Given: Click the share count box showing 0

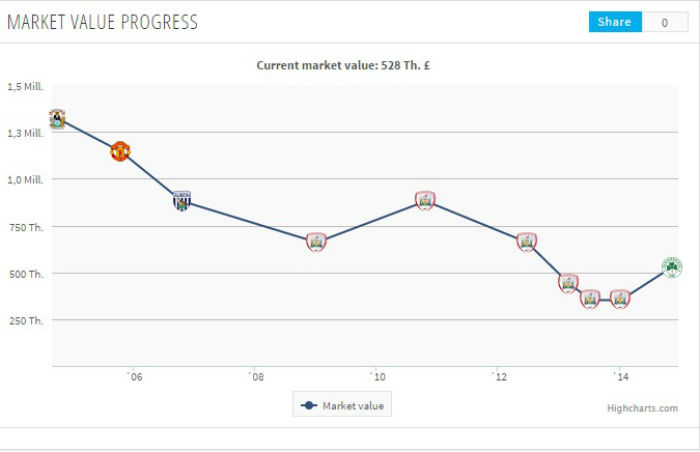Looking at the screenshot, I should pyautogui.click(x=664, y=22).
